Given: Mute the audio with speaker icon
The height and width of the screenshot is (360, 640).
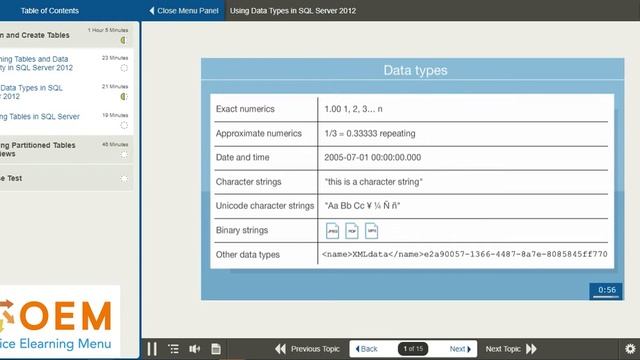Looking at the screenshot, I should click(x=195, y=349).
